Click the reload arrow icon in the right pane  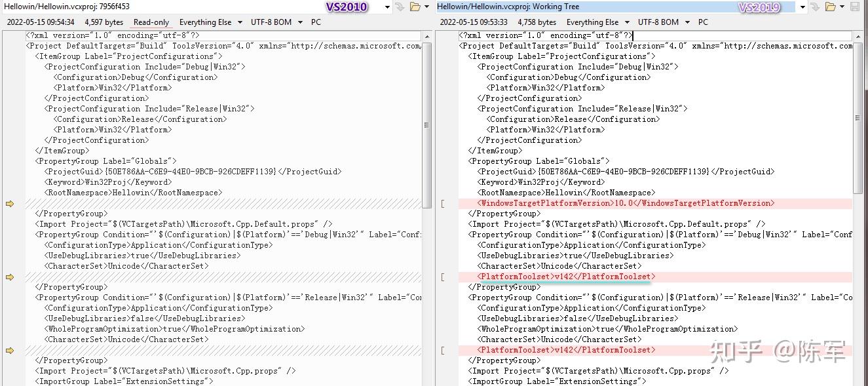click(x=815, y=7)
